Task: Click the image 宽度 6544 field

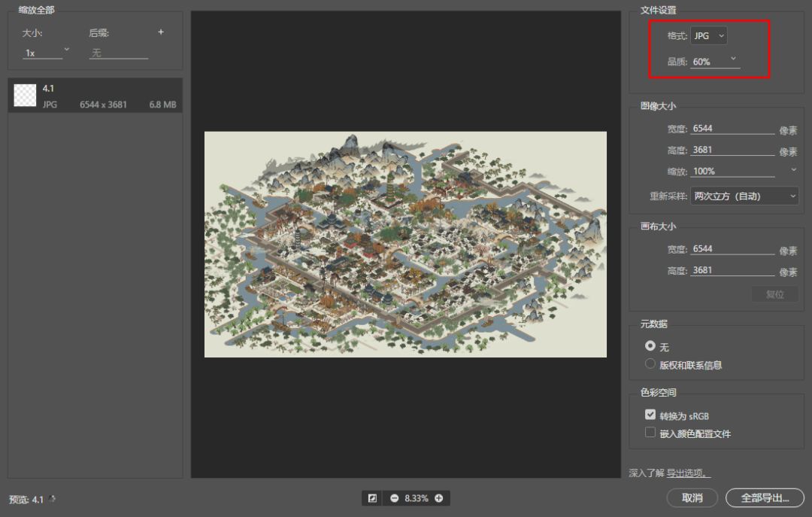Action: point(732,129)
